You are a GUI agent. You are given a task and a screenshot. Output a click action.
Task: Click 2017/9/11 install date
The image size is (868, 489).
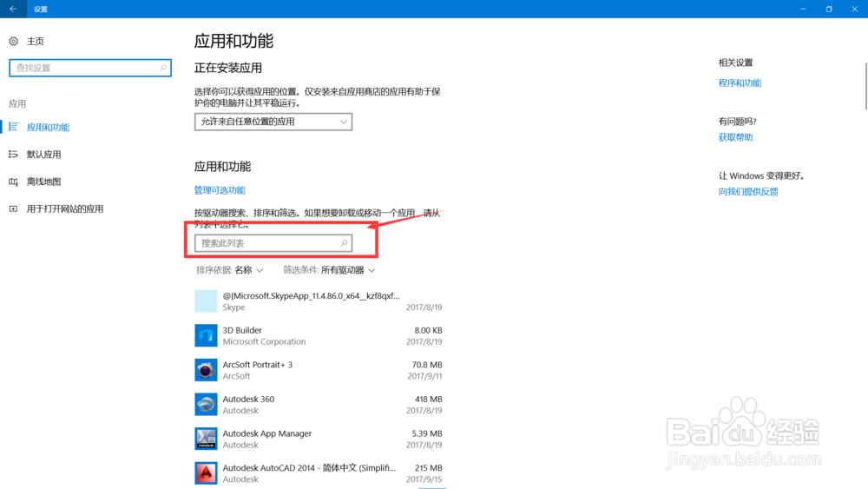coord(424,376)
